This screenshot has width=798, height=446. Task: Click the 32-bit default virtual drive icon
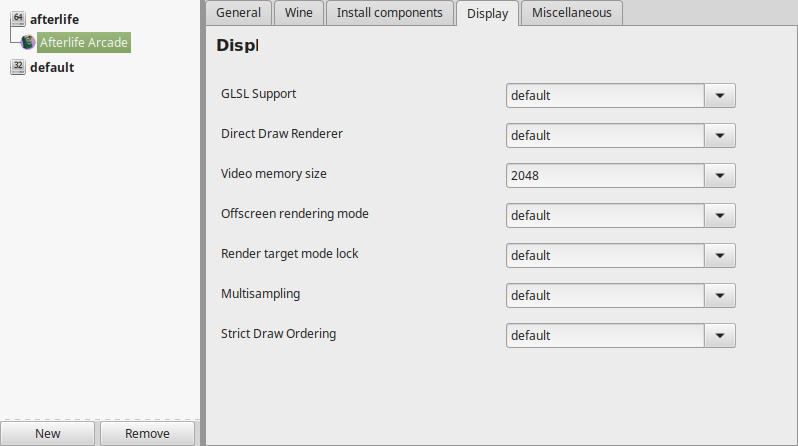[18, 67]
